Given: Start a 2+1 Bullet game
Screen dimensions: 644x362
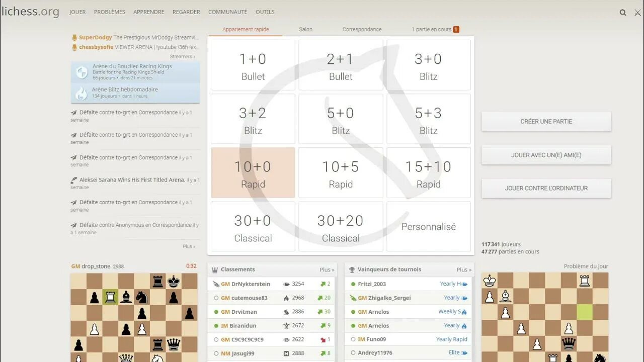Looking at the screenshot, I should pos(341,65).
